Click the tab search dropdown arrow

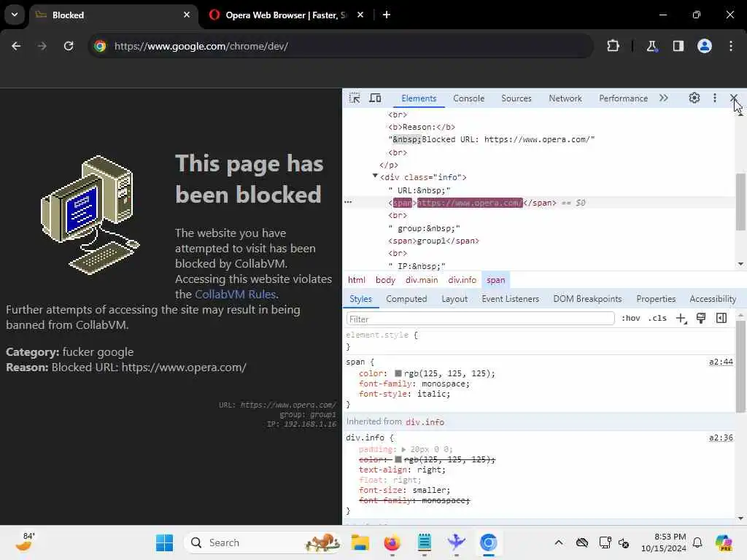point(15,15)
